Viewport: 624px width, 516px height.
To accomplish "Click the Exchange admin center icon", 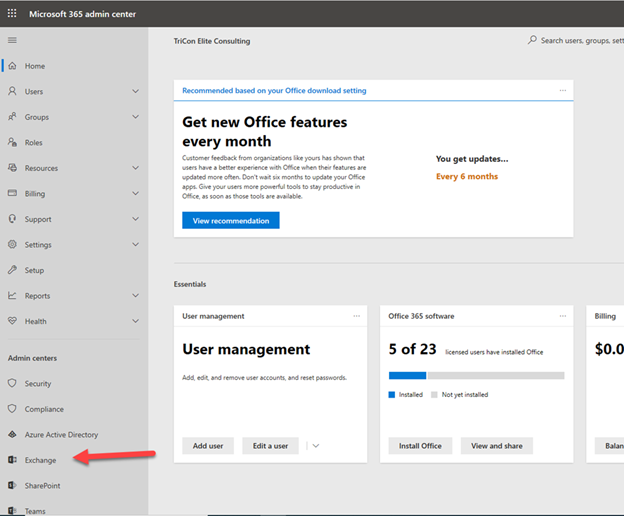I will pos(12,460).
